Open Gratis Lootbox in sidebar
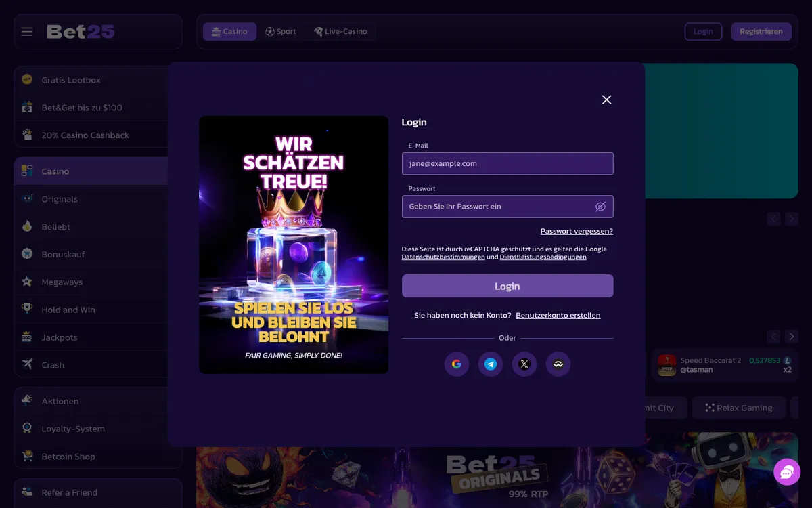This screenshot has width=812, height=508. click(x=91, y=80)
